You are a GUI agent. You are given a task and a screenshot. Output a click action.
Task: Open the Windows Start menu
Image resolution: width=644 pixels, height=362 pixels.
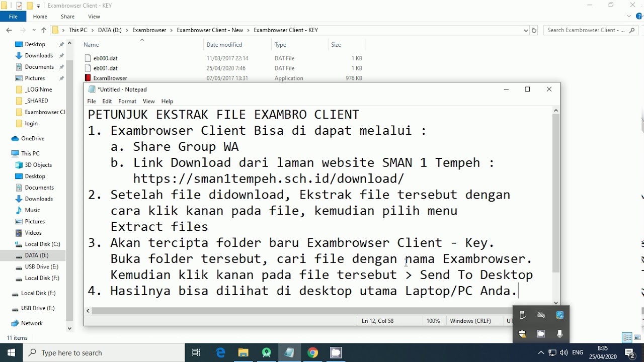click(x=12, y=353)
